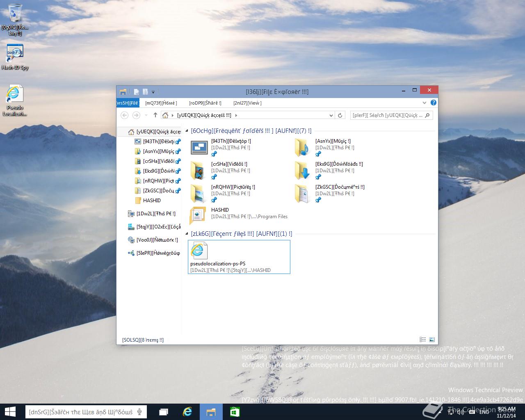This screenshot has width=525, height=420.
Task: Select Network in the navigation pane
Action: pos(153,240)
